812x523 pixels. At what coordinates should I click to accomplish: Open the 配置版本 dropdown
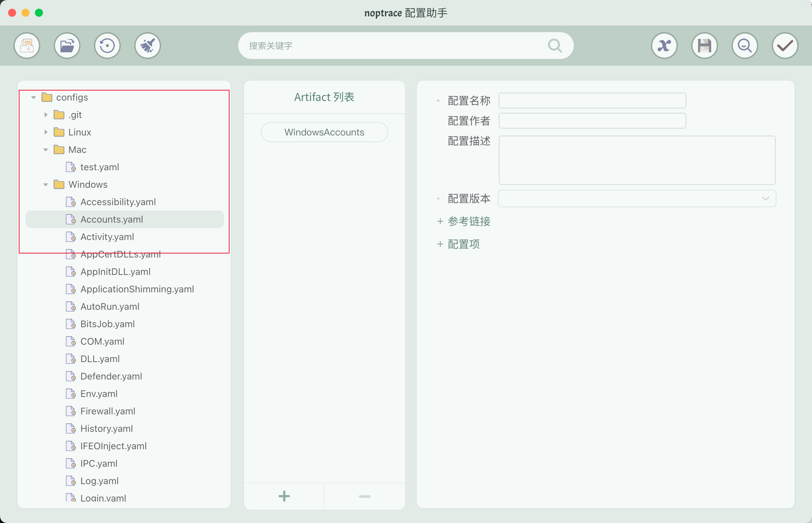(x=765, y=198)
